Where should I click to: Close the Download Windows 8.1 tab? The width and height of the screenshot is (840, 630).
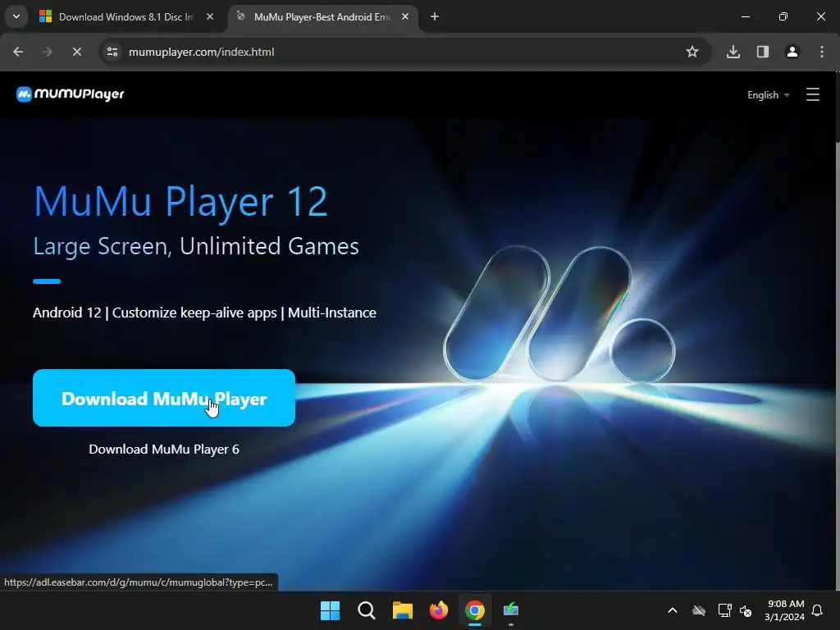(x=210, y=17)
